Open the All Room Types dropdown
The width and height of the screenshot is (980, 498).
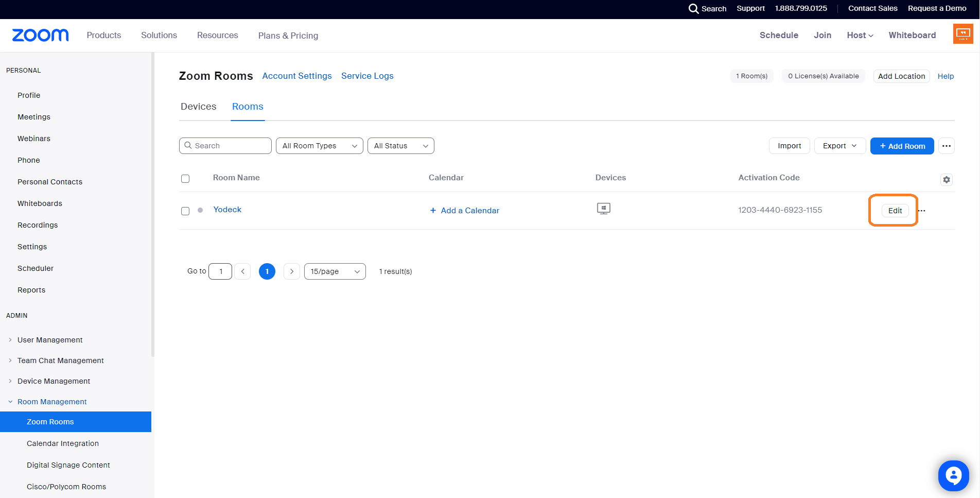pyautogui.click(x=319, y=146)
